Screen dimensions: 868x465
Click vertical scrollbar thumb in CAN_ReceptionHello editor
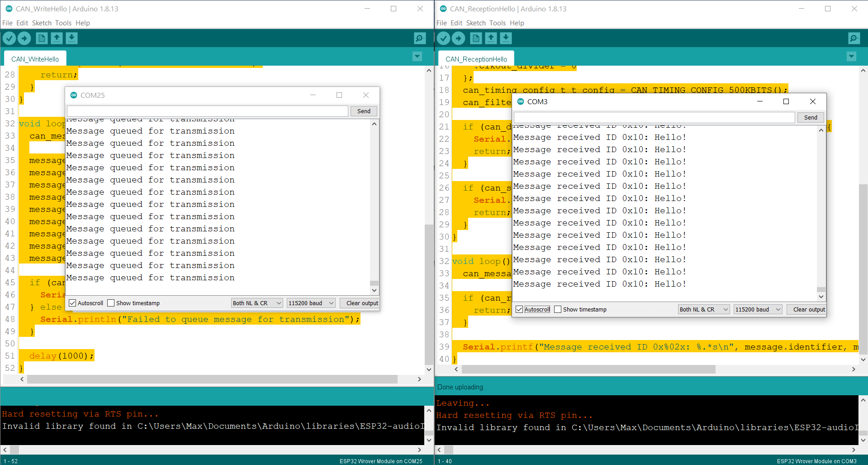pos(863,269)
